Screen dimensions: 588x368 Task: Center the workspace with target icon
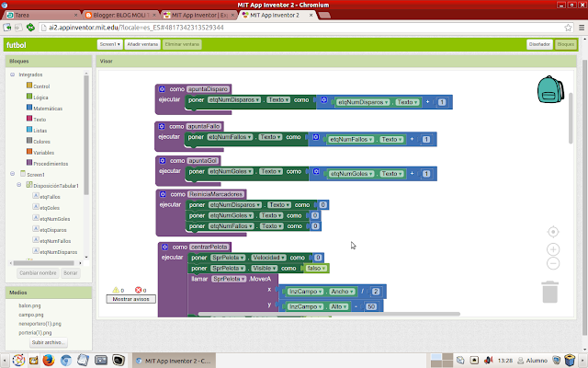coord(553,232)
